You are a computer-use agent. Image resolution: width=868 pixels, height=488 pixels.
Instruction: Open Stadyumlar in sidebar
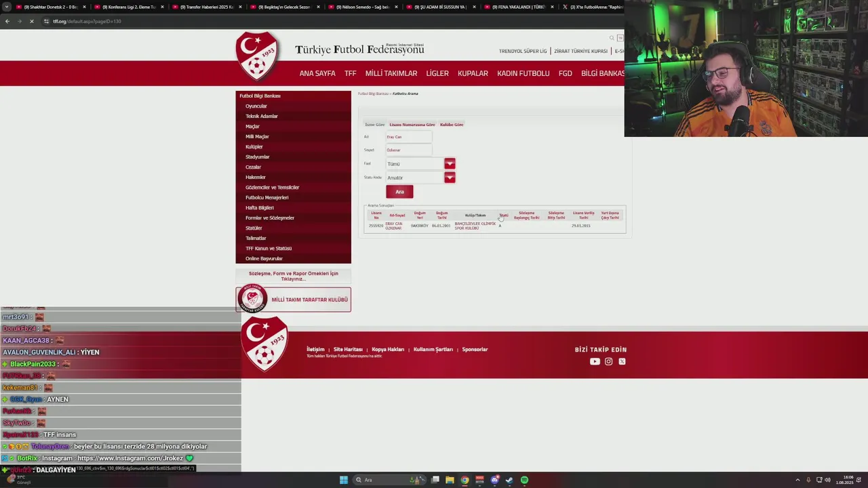pyautogui.click(x=258, y=157)
